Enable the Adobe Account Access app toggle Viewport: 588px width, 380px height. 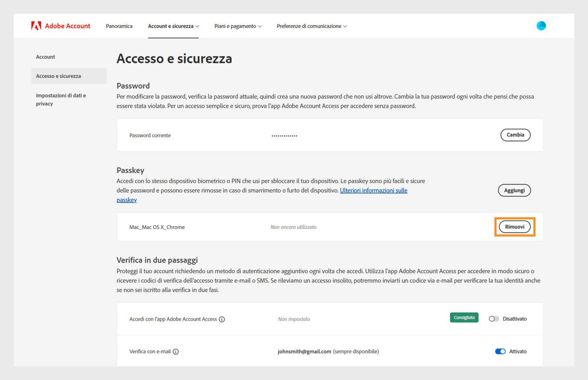click(x=494, y=319)
